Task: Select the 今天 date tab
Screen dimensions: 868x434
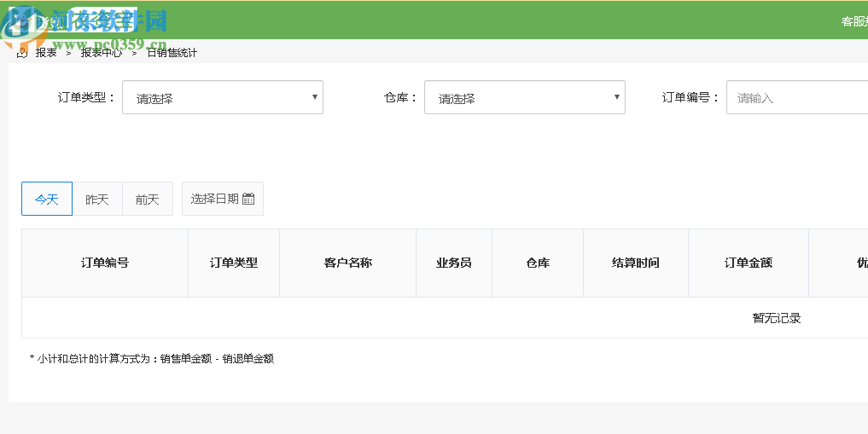Action: [x=47, y=199]
